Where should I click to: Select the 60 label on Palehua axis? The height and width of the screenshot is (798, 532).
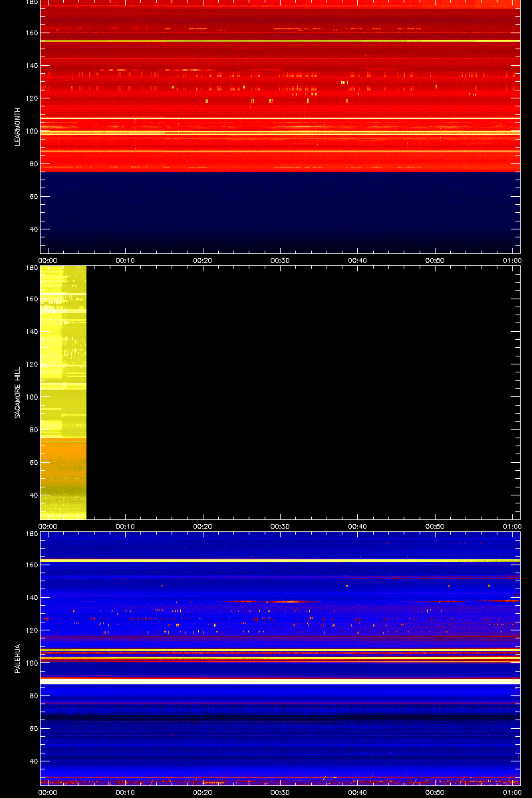(x=33, y=729)
